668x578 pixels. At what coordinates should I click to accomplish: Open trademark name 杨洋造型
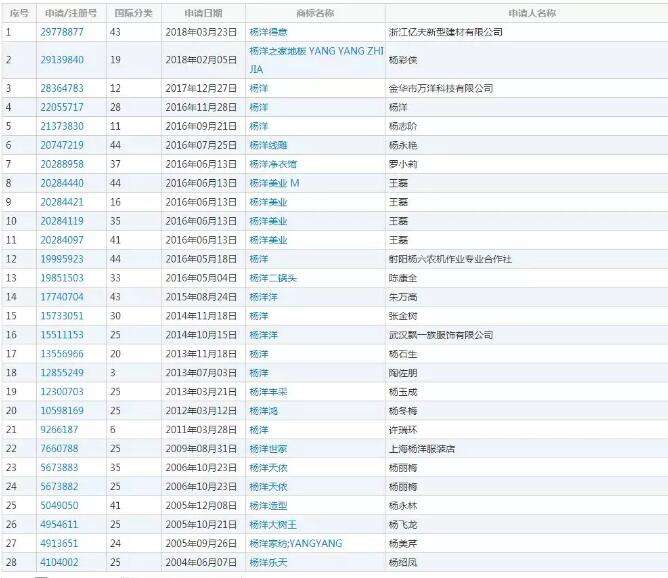[x=268, y=505]
